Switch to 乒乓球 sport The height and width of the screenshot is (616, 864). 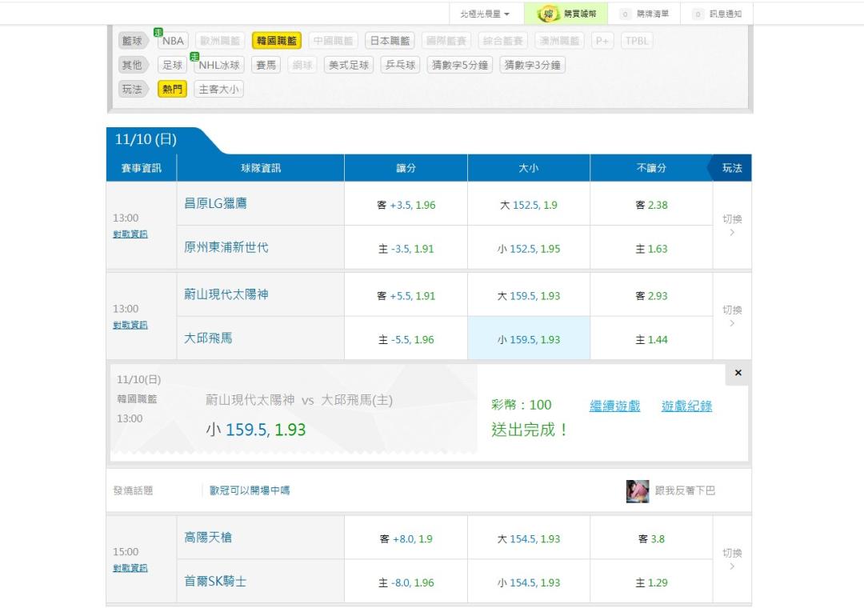(401, 65)
